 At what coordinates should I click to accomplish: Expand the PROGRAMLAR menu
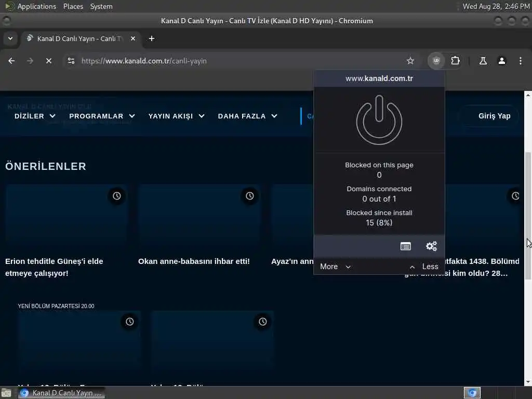[102, 116]
